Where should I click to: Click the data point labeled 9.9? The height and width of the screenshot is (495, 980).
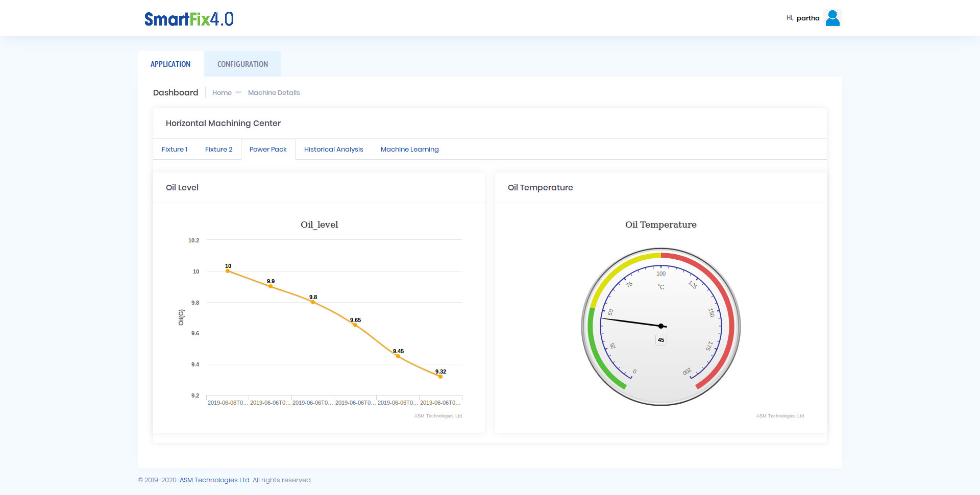(271, 286)
